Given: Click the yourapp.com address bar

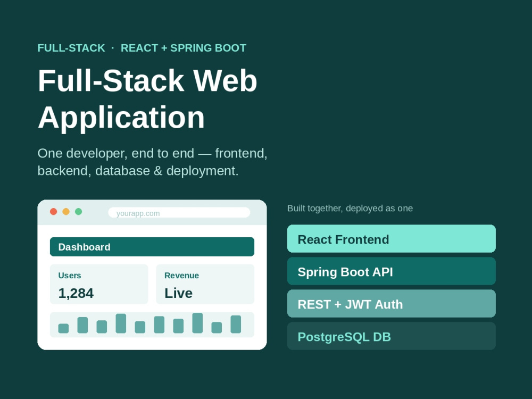Looking at the screenshot, I should click(x=179, y=213).
